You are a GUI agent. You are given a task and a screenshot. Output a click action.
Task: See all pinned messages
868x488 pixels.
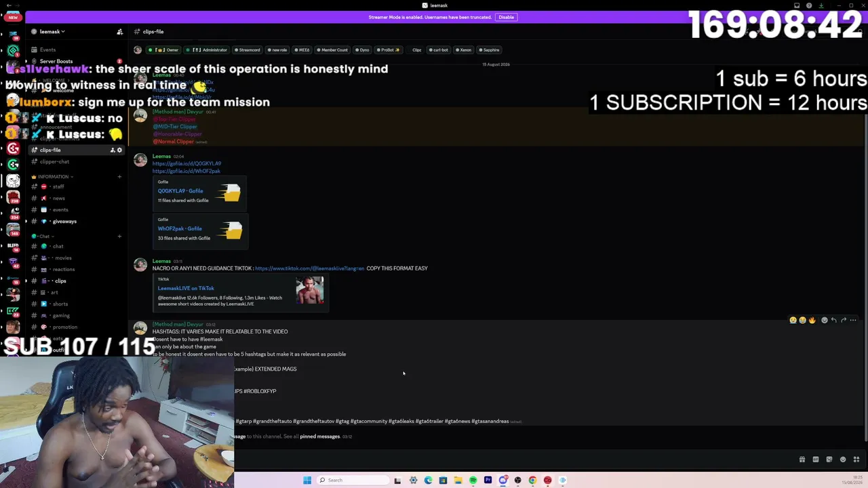coord(319,436)
